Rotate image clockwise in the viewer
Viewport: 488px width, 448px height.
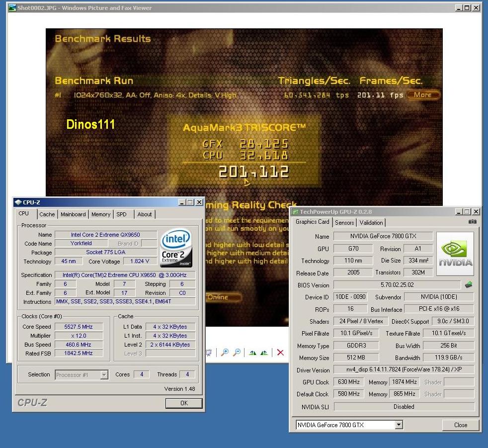[x=252, y=353]
